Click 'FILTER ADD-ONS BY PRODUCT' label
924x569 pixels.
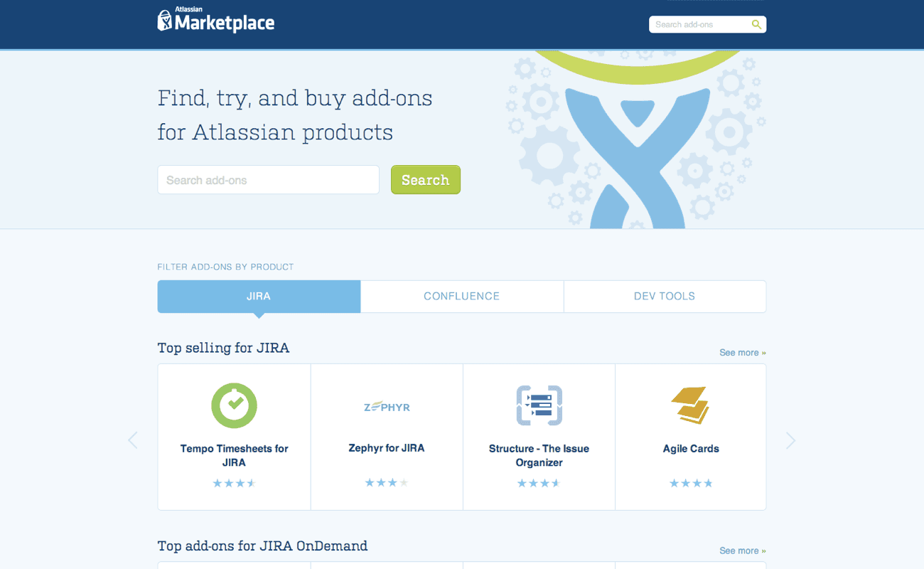(225, 267)
